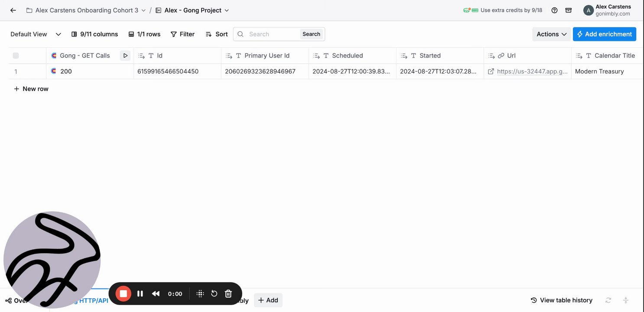
Task: Select the 200 status cell
Action: 90,71
